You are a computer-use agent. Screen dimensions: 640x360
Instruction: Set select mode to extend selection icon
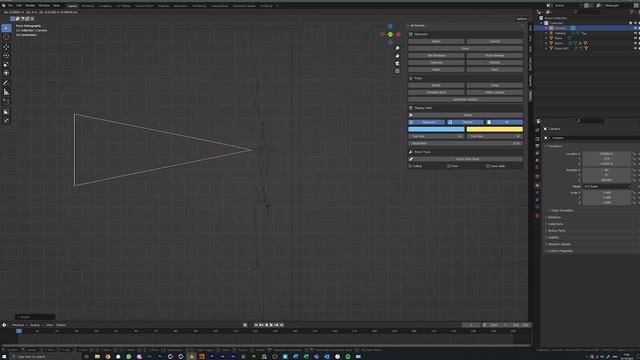point(18,19)
